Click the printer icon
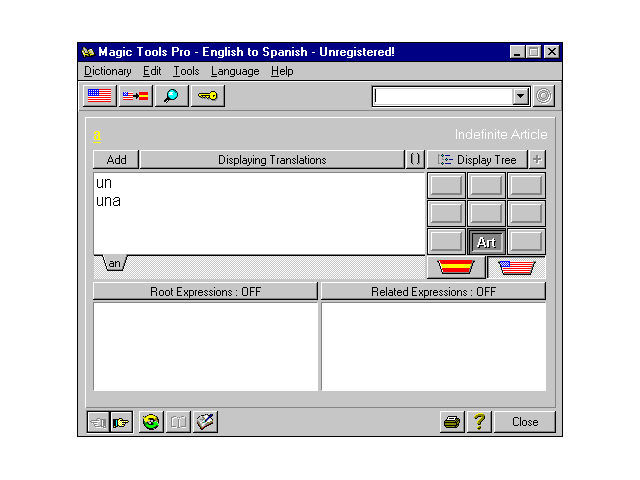 (452, 422)
